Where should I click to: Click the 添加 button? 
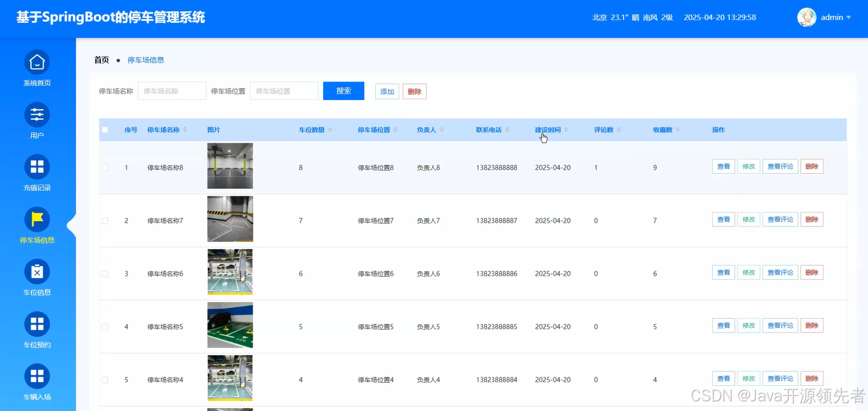(387, 92)
